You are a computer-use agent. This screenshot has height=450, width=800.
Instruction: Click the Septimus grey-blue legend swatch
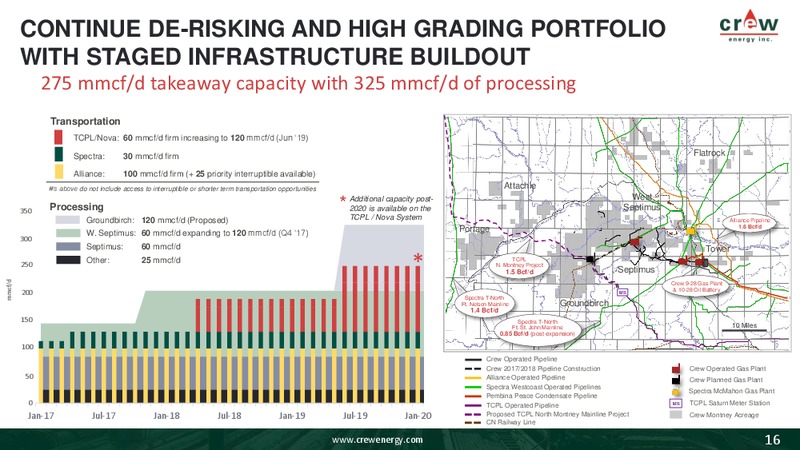(68, 246)
